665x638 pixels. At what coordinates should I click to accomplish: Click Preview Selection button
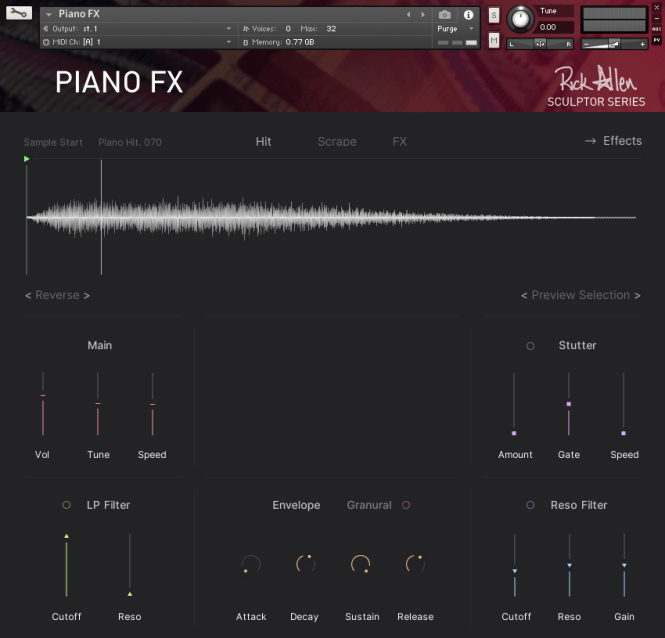click(x=580, y=295)
